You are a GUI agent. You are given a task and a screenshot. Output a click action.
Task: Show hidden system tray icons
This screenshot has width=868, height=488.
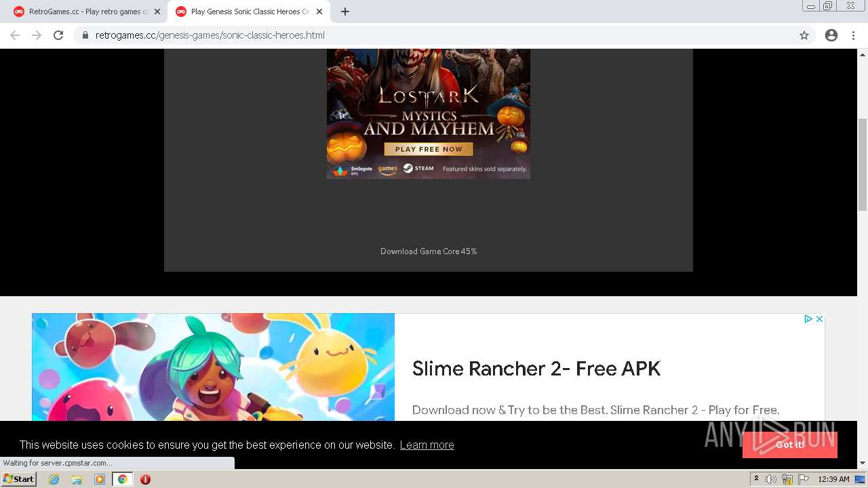(x=756, y=479)
